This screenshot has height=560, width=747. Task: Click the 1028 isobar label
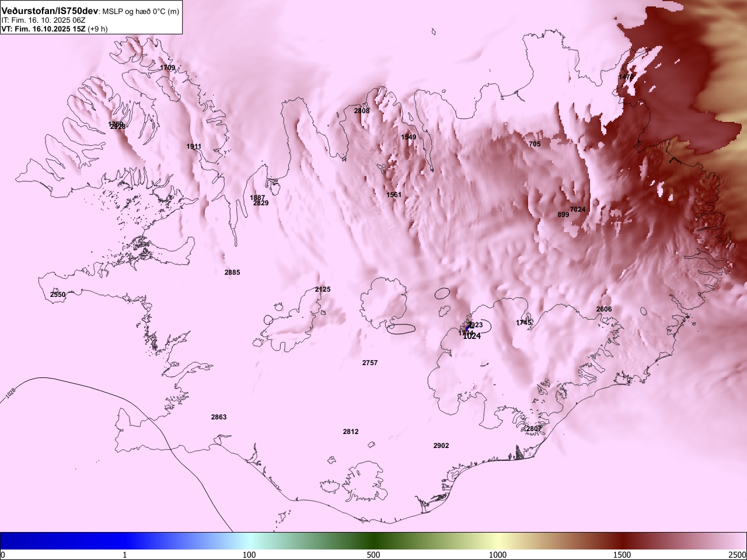[x=10, y=393]
